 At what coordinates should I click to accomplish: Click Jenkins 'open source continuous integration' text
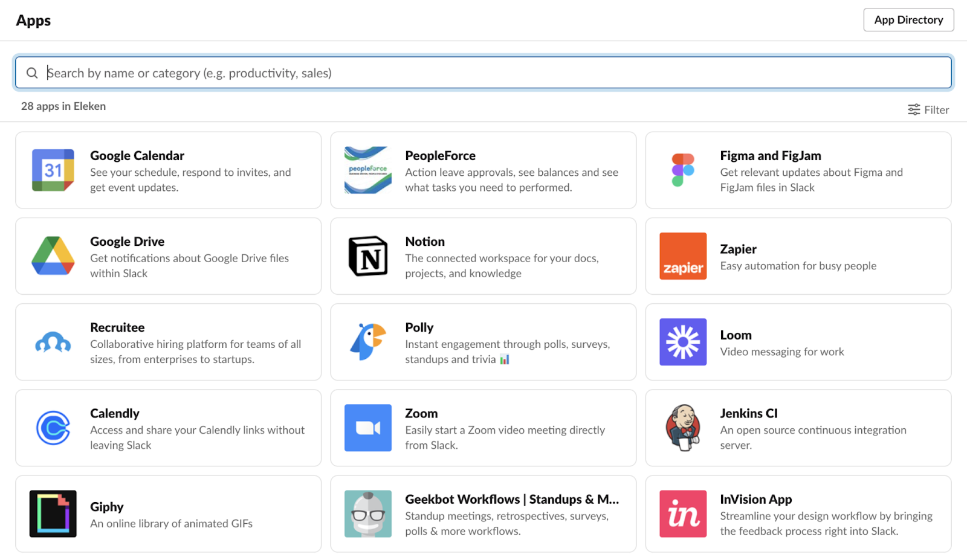813,437
